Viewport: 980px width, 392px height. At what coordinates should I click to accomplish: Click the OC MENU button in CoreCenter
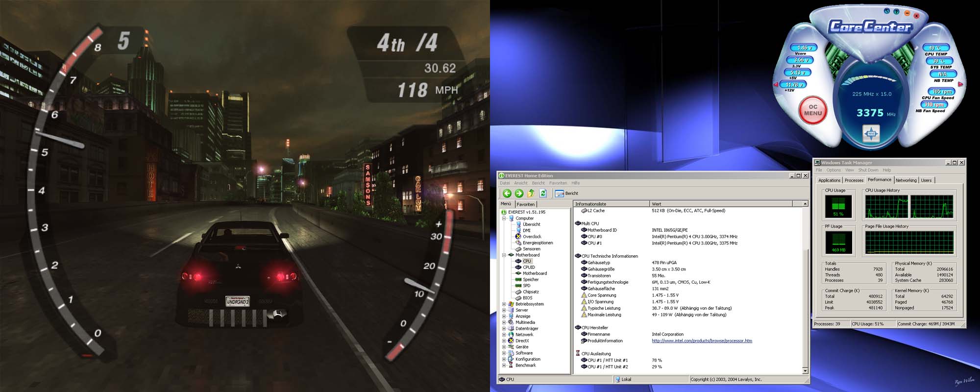[x=813, y=110]
